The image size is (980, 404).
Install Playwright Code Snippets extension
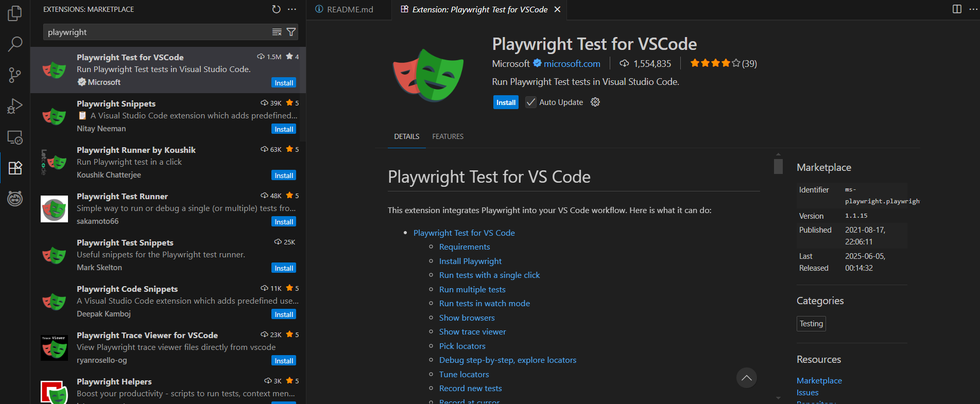click(284, 314)
